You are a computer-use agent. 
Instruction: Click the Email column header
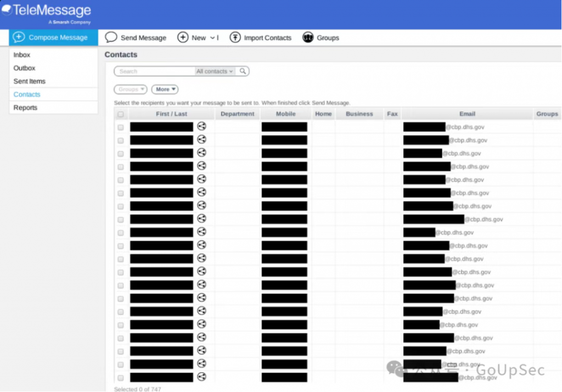click(468, 114)
